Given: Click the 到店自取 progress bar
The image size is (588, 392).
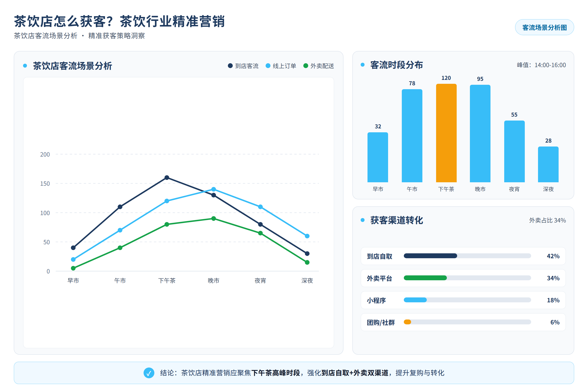Looking at the screenshot, I should point(467,256).
